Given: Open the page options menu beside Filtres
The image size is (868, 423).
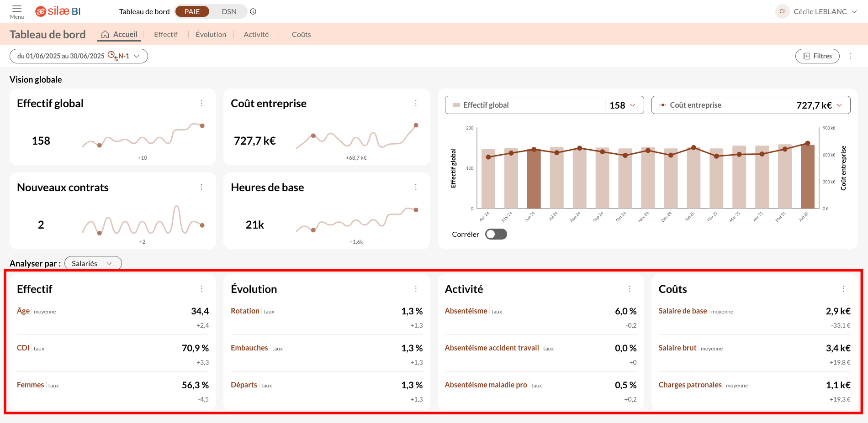Looking at the screenshot, I should pos(851,56).
